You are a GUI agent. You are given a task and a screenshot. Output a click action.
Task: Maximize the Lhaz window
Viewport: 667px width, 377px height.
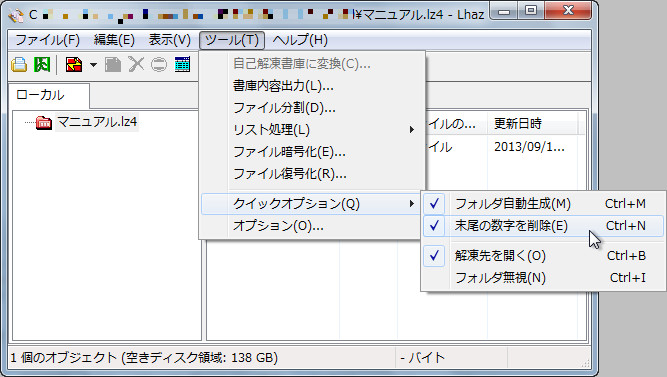tap(530, 11)
